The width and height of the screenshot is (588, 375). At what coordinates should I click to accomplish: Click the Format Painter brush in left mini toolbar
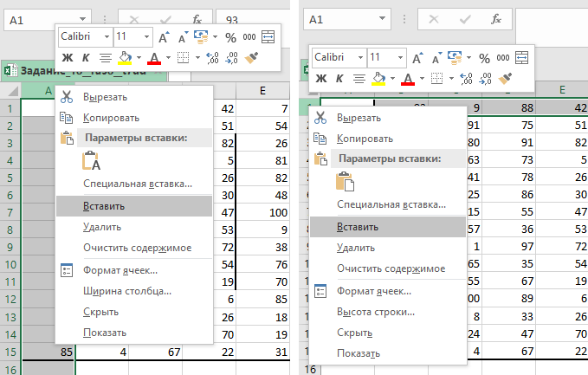coord(252,58)
